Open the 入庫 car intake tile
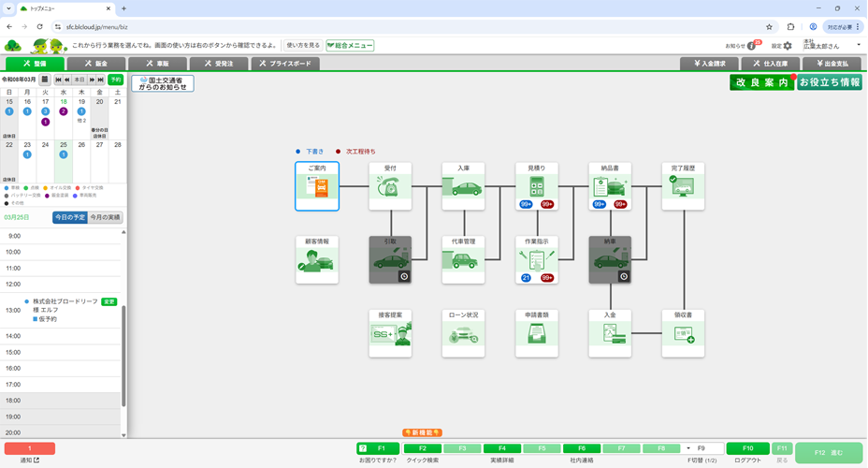Screen dimensions: 868x468 pos(462,187)
